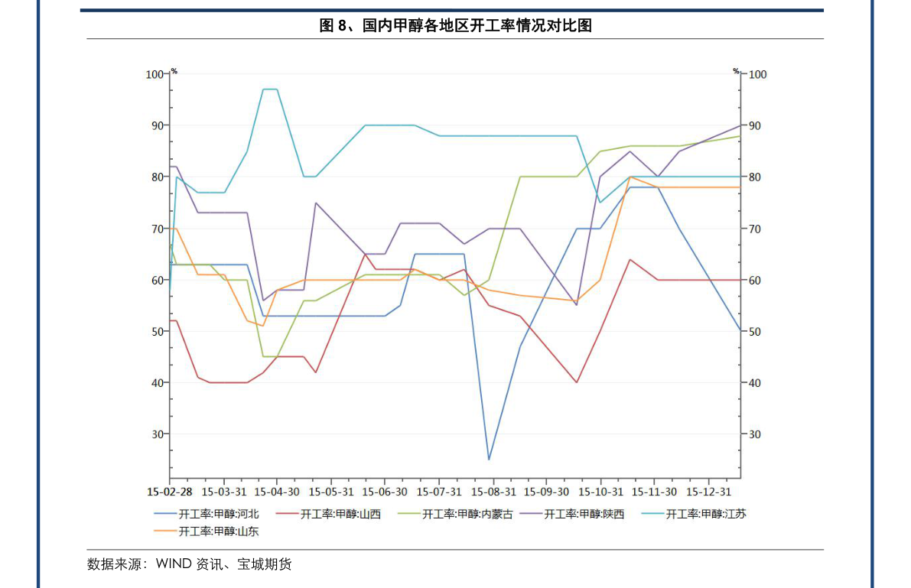Click the blue line's lowest dip point
Screen dimensions: 911x588
tap(489, 459)
